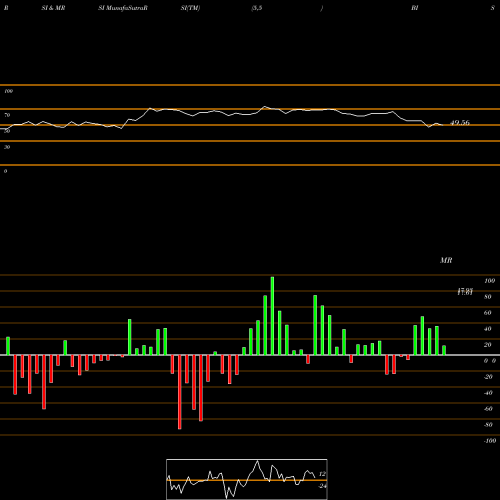
Task: Click the RSI axis label 0
Action: click(5, 171)
